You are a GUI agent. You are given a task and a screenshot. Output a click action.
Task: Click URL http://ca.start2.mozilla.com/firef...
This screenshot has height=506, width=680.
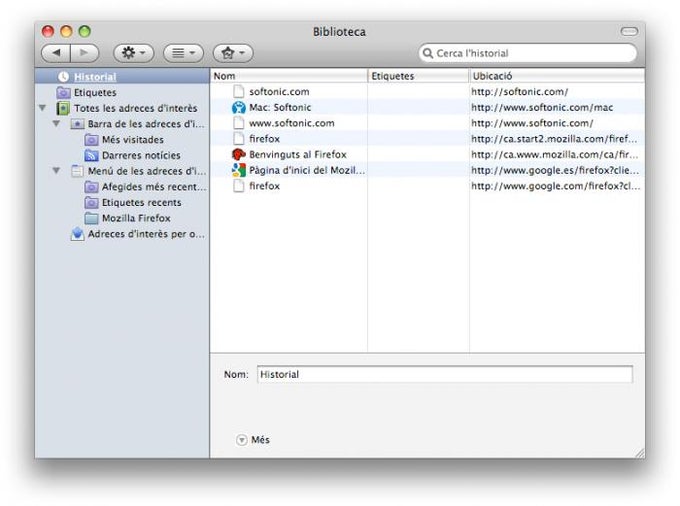pyautogui.click(x=554, y=139)
